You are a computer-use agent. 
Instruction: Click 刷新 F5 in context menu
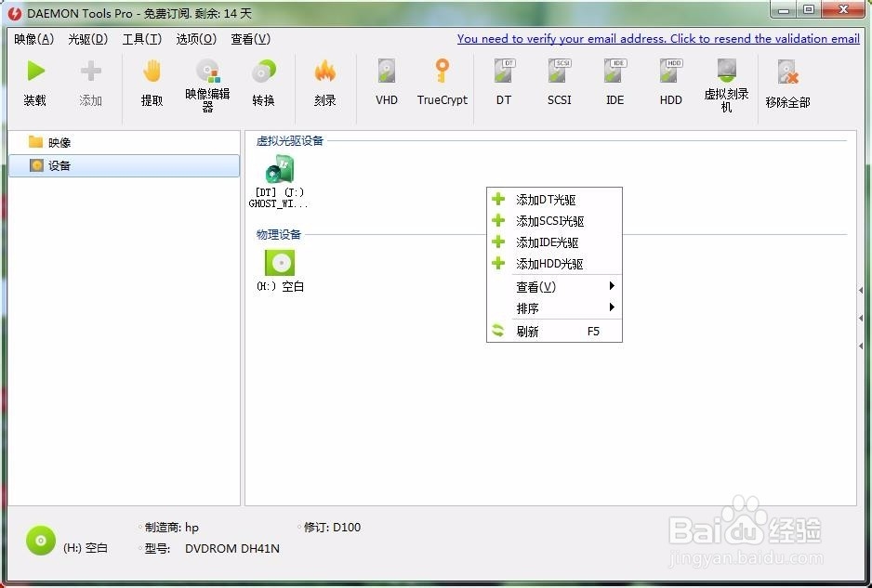click(554, 332)
